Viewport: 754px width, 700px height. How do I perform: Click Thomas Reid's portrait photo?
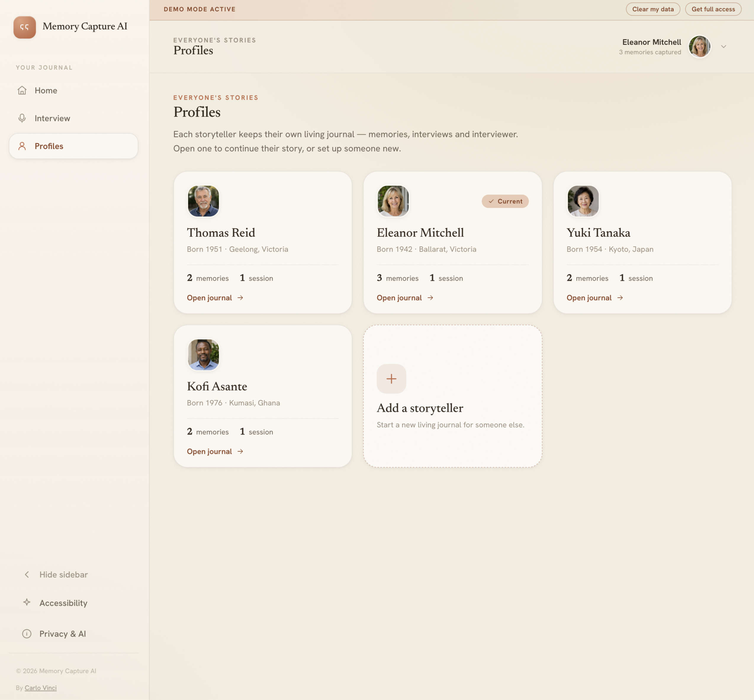click(203, 201)
